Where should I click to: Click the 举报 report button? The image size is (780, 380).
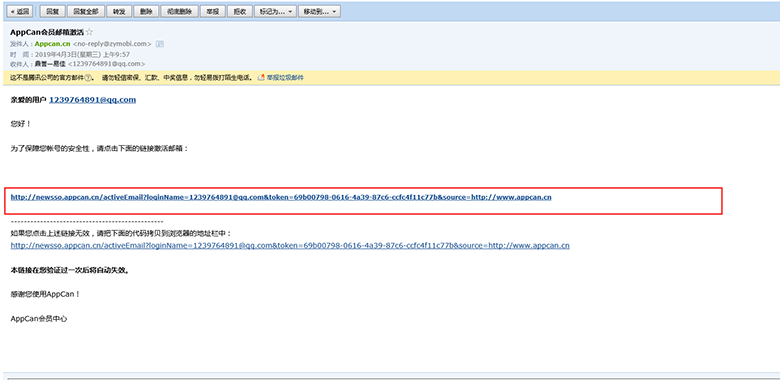click(212, 11)
